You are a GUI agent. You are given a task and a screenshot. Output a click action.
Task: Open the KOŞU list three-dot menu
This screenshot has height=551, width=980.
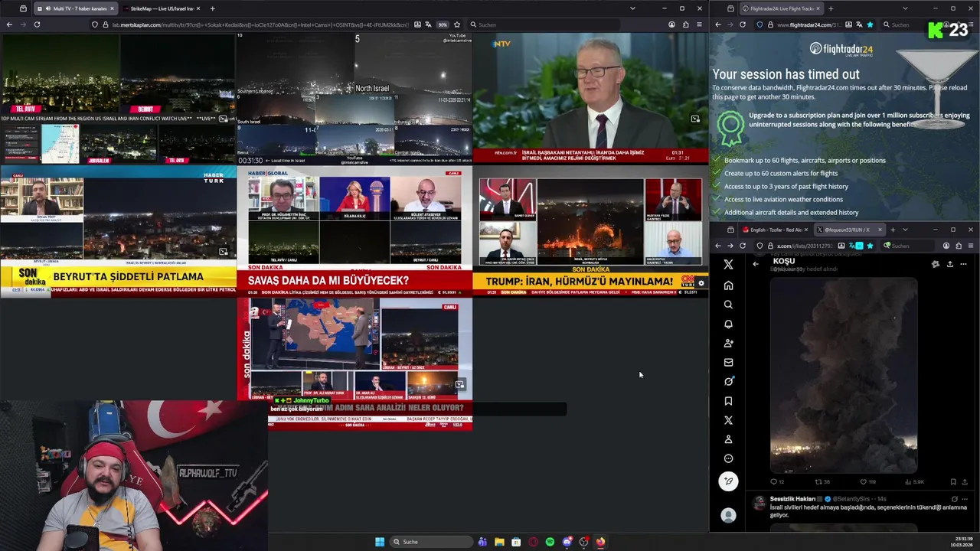[963, 264]
